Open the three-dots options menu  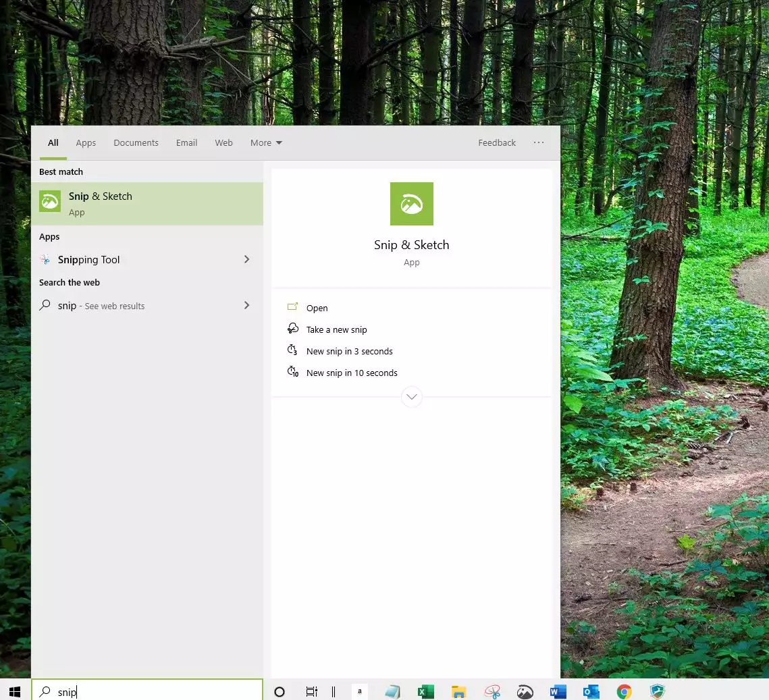pyautogui.click(x=539, y=142)
